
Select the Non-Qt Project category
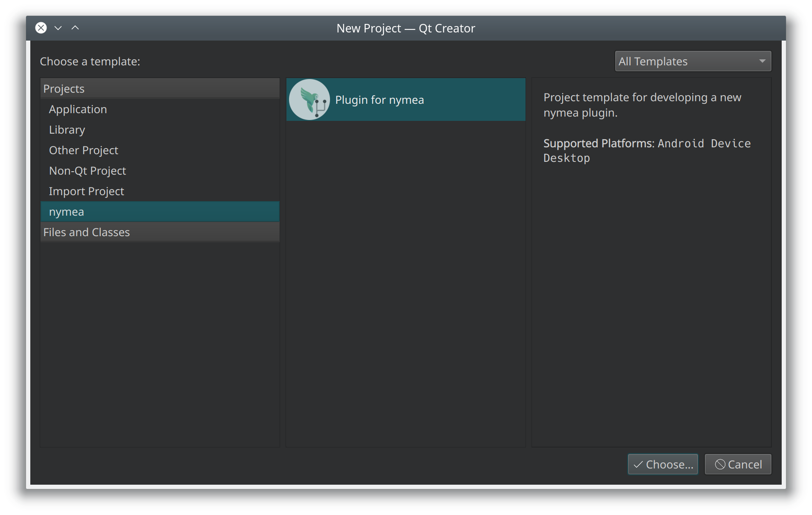[160, 170]
